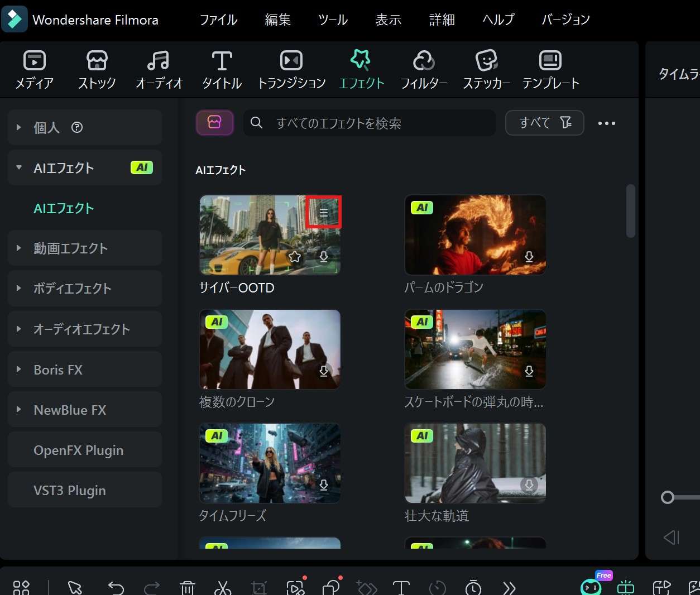Screen dimensions: 700x595
Task: Click the zoom slider handle on right panel
Action: click(668, 497)
